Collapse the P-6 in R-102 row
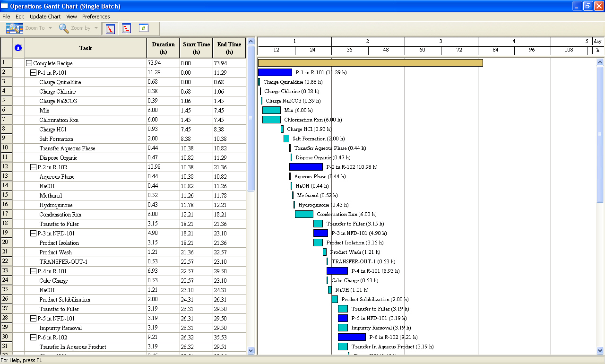This screenshot has width=605, height=364. (x=33, y=338)
